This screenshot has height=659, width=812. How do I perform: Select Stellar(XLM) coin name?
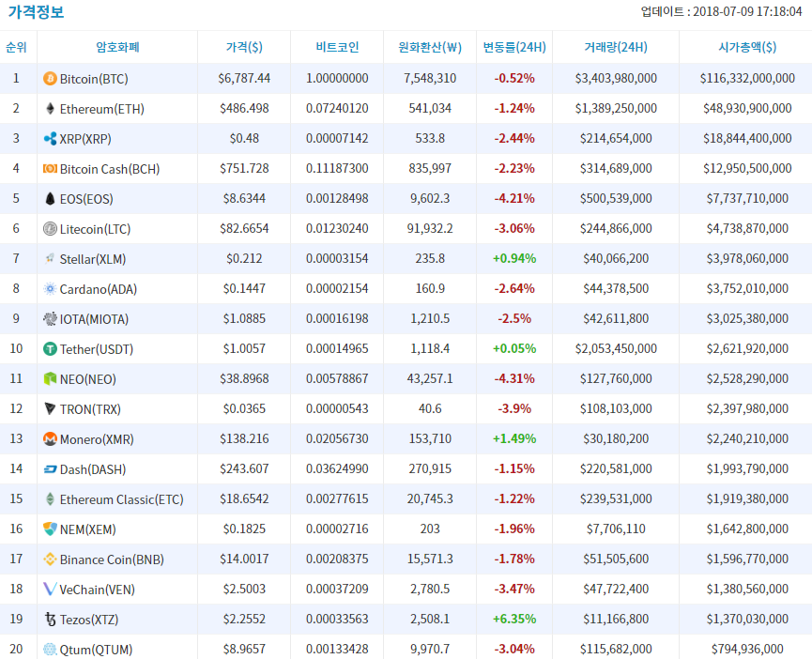93,259
